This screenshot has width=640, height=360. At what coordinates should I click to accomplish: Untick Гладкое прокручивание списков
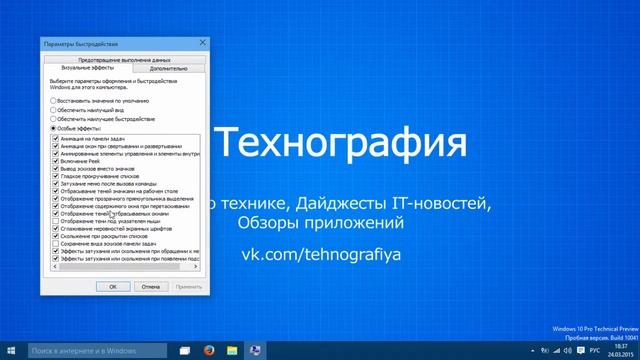pos(56,176)
